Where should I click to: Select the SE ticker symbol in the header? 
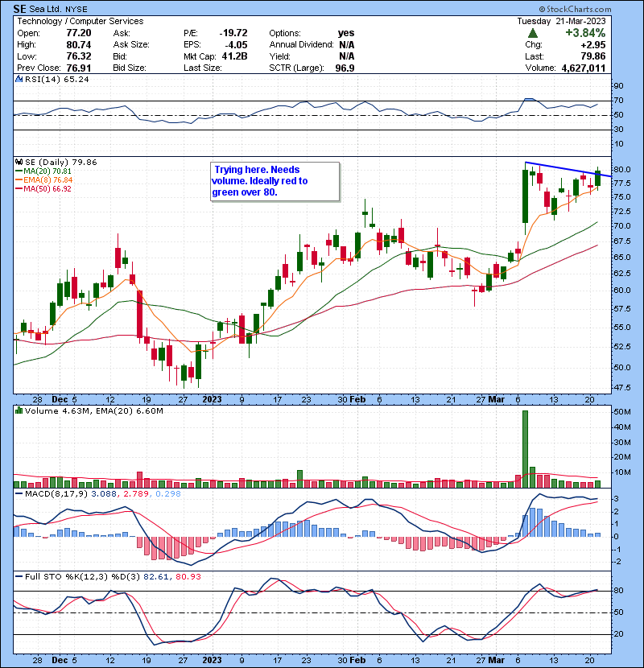pos(19,9)
